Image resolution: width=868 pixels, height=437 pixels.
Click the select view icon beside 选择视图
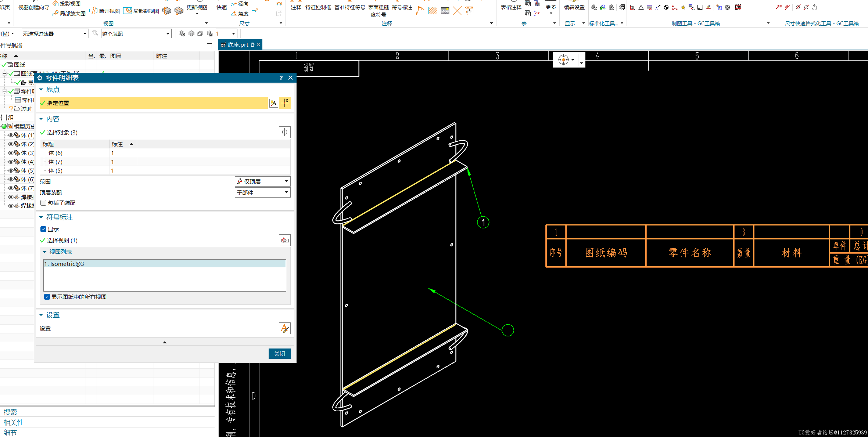click(x=285, y=240)
